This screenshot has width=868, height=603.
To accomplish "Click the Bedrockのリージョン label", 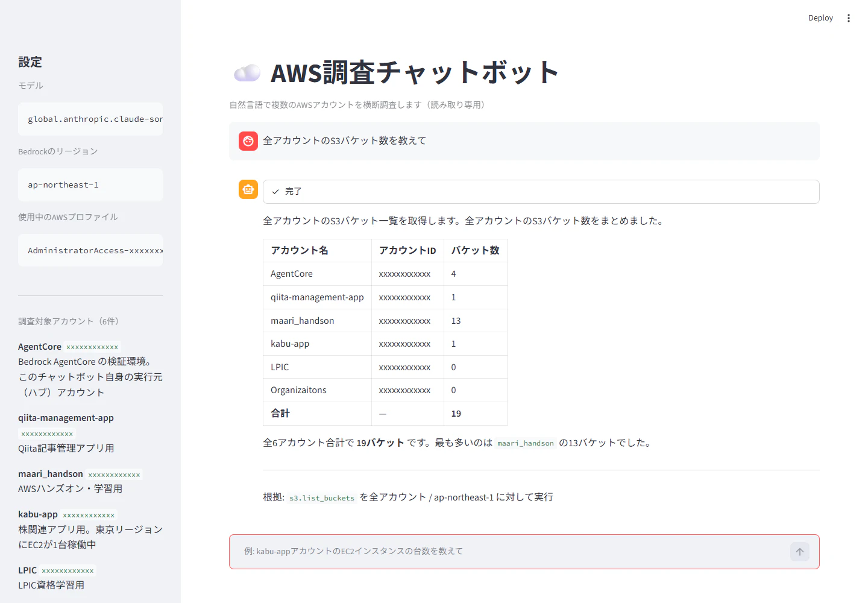I will tap(58, 151).
